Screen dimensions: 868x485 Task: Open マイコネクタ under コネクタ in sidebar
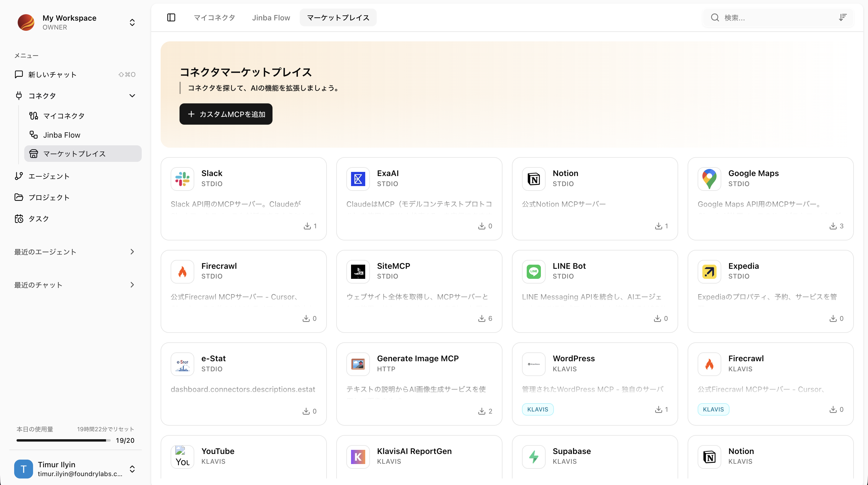83,116
